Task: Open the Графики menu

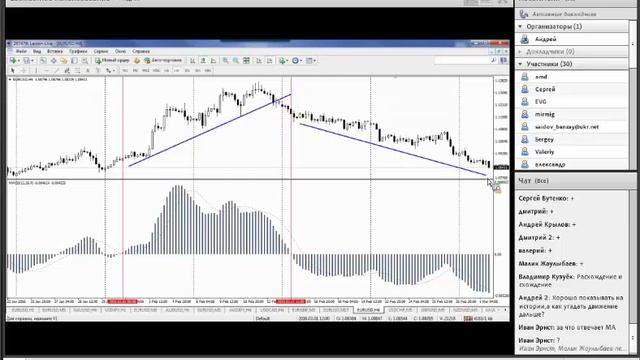Action: pyautogui.click(x=78, y=51)
